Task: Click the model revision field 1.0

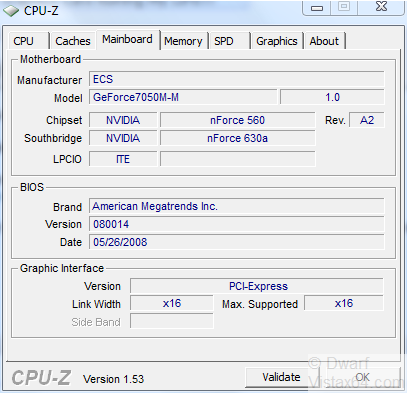Action: click(x=332, y=97)
